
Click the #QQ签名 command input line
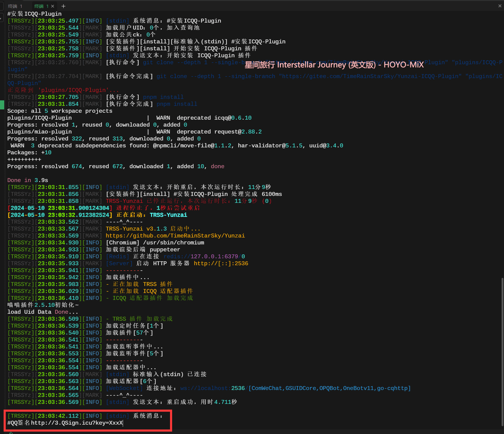[x=65, y=423]
